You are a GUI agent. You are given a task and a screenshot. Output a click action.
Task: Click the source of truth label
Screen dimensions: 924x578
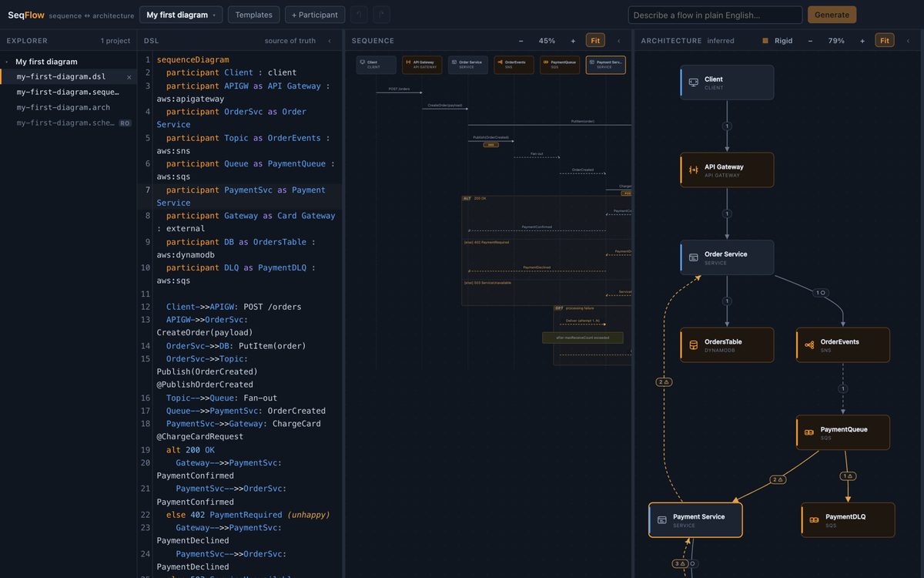pyautogui.click(x=290, y=41)
